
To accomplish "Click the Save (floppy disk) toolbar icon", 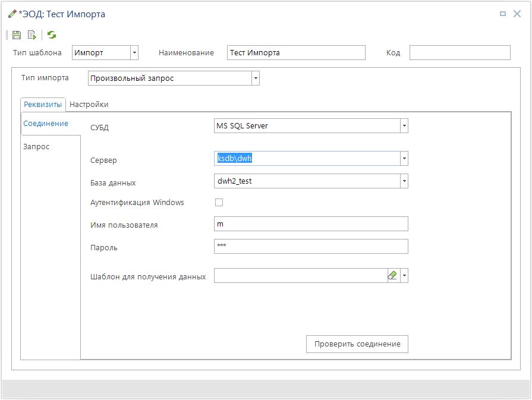I will pos(17,35).
